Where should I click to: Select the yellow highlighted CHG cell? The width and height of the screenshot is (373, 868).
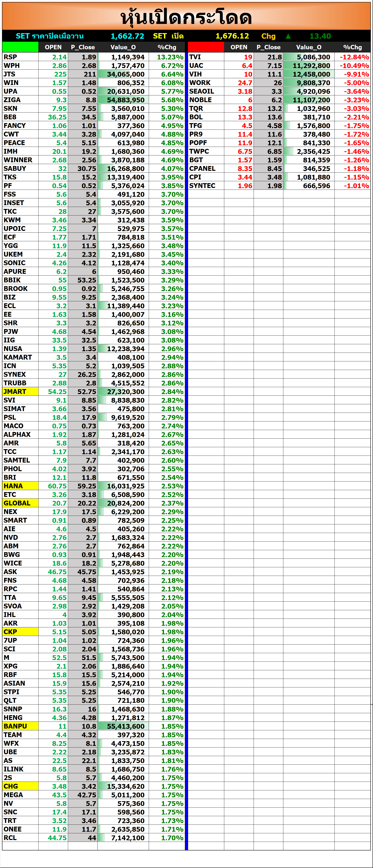point(20,786)
